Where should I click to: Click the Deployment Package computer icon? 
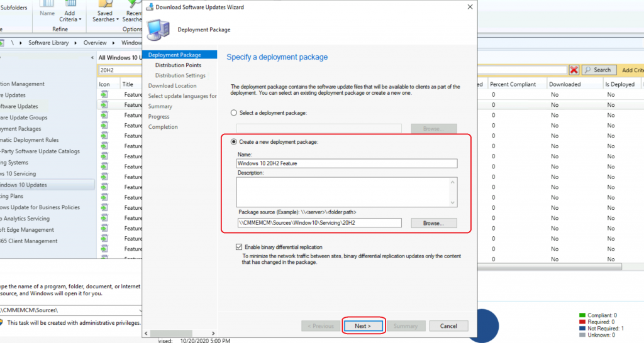pyautogui.click(x=158, y=30)
